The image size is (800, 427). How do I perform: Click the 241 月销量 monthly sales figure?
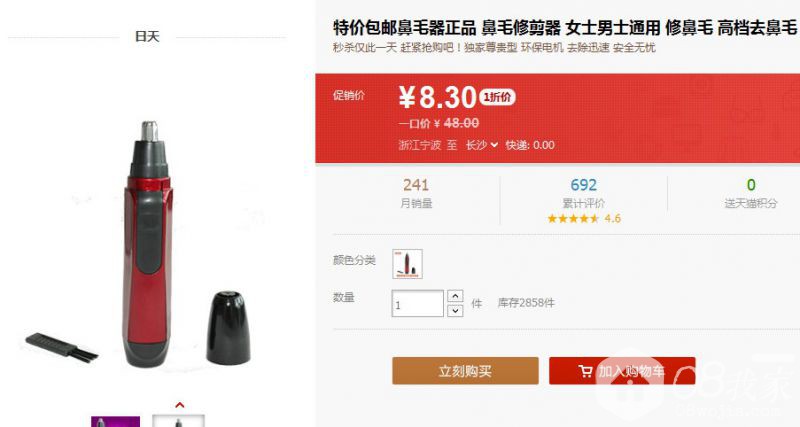click(x=416, y=192)
